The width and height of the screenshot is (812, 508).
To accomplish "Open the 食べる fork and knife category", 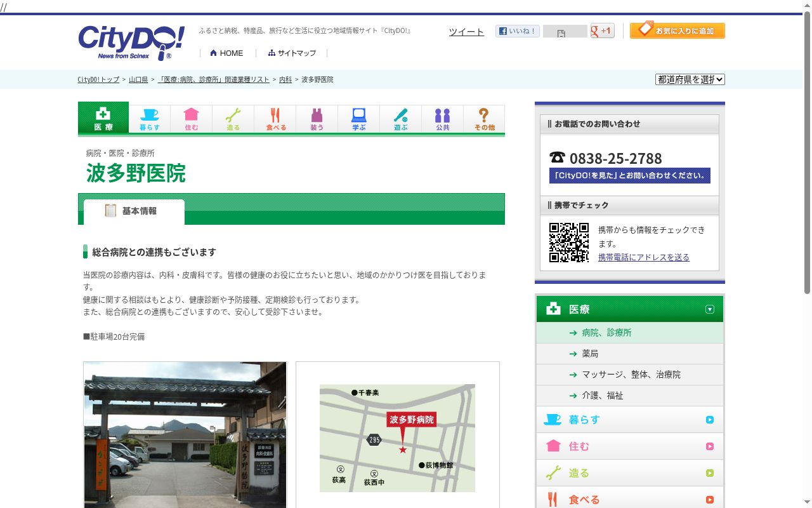I will pyautogui.click(x=275, y=119).
